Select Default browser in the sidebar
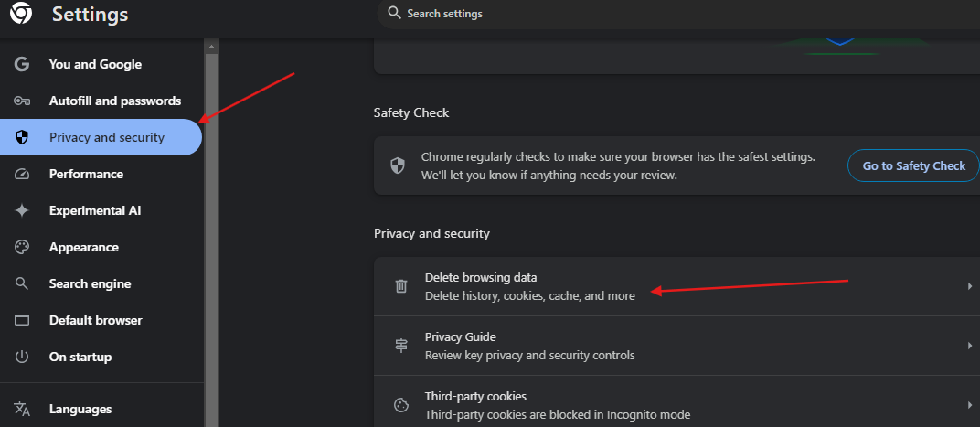 tap(101, 320)
